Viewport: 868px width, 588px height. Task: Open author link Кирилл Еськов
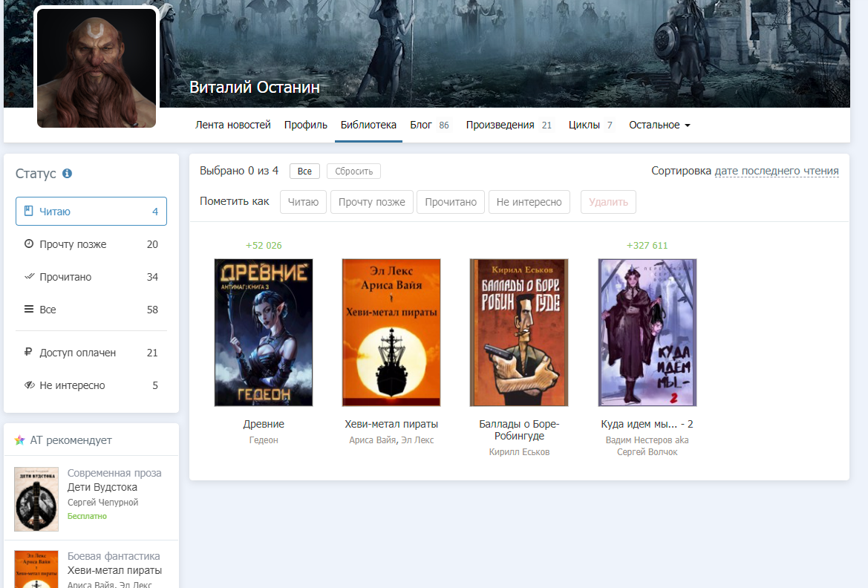click(x=519, y=452)
